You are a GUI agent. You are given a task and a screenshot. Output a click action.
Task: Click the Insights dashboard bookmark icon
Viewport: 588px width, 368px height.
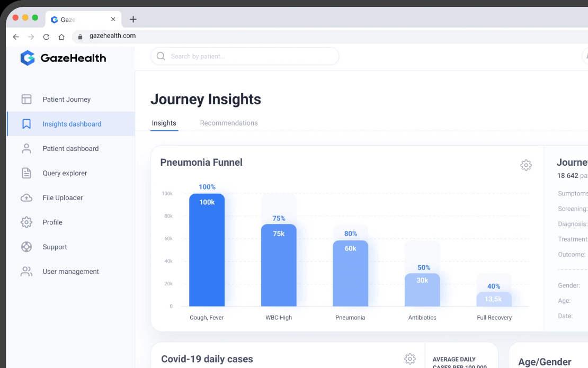(26, 124)
